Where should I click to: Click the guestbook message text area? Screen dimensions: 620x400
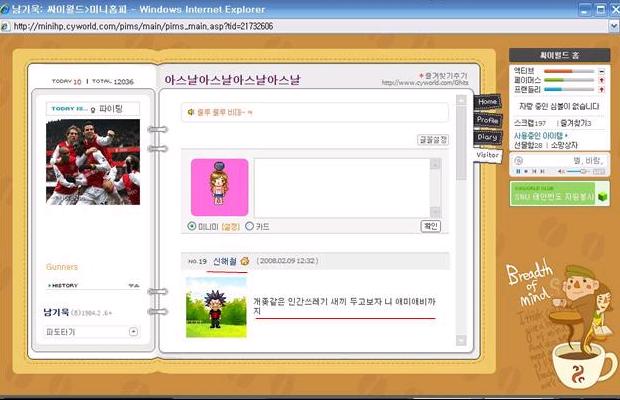[342, 187]
